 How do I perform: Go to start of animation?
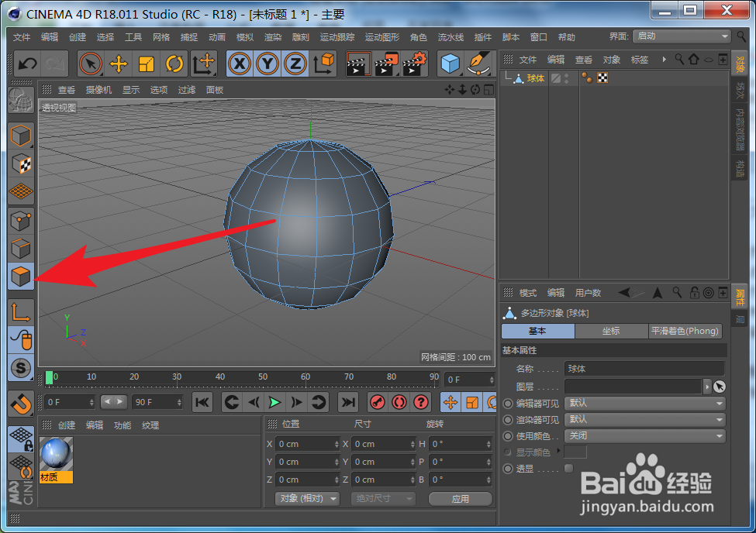tap(202, 402)
